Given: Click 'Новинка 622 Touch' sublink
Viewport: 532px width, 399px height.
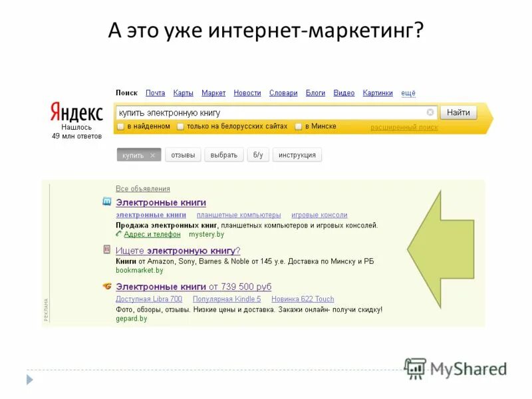Looking at the screenshot, I should 303,299.
